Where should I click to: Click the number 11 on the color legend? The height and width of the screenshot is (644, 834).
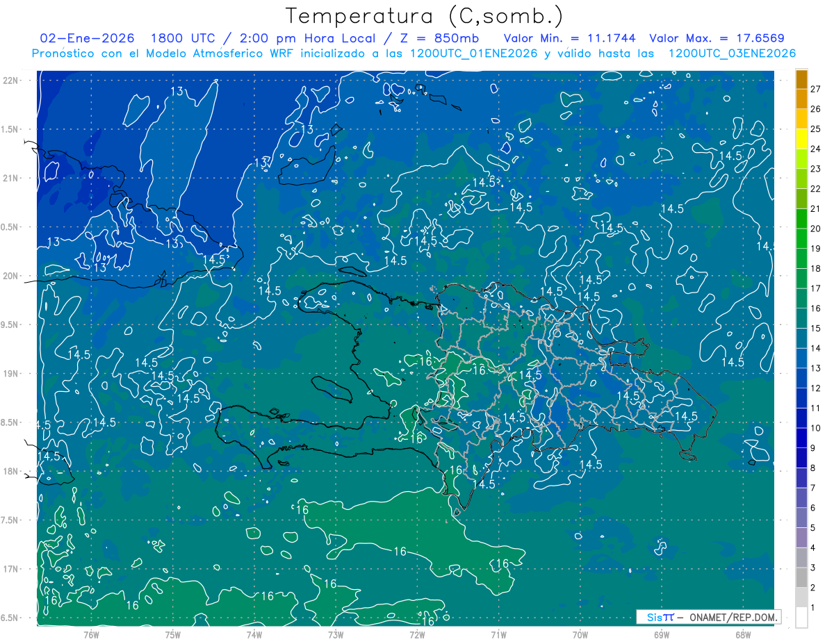click(816, 408)
